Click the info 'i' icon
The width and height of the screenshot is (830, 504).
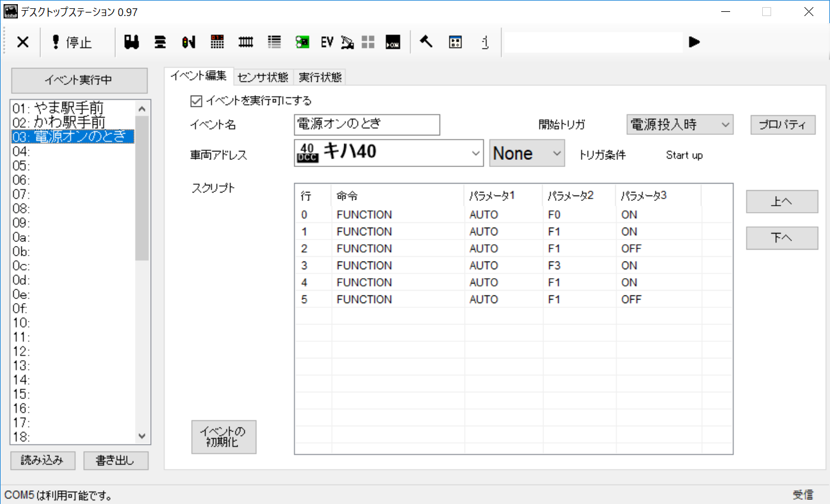(x=485, y=42)
